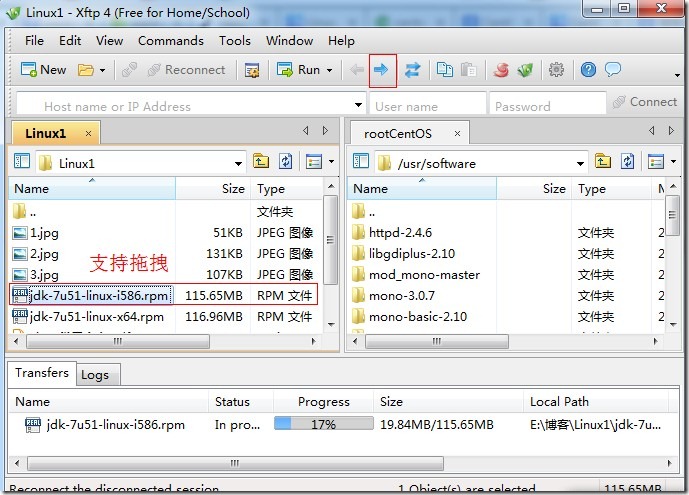Open the Tools menu
Viewport: 689px width, 495px height.
click(x=235, y=41)
